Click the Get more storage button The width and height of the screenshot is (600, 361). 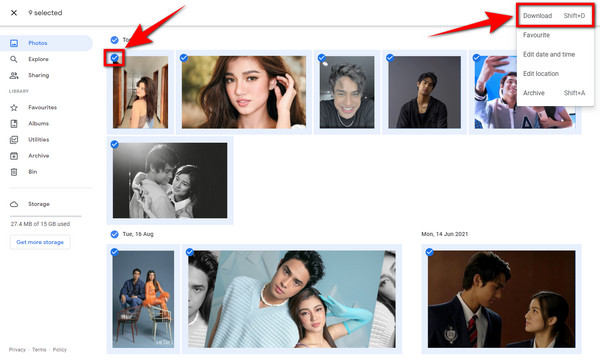[40, 242]
